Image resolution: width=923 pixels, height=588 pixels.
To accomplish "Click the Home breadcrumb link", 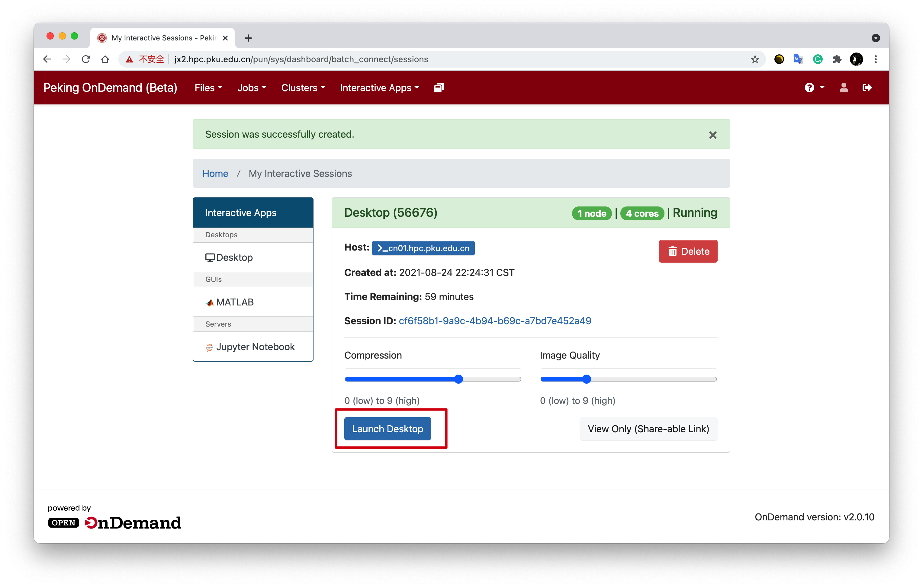I will (215, 174).
